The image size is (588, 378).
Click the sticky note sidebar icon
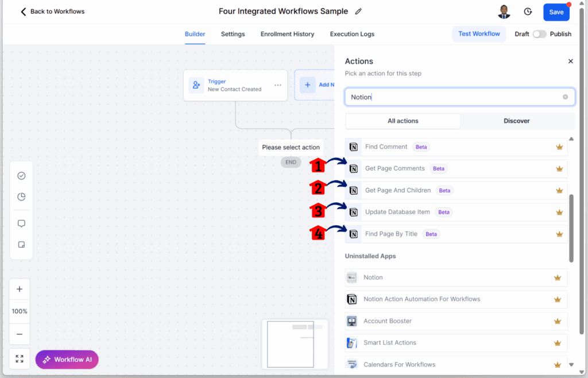click(21, 245)
